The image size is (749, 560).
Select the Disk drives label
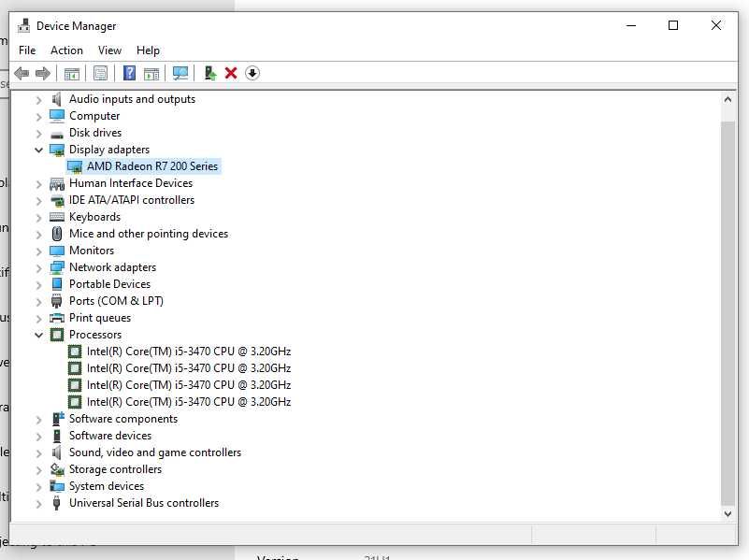95,133
